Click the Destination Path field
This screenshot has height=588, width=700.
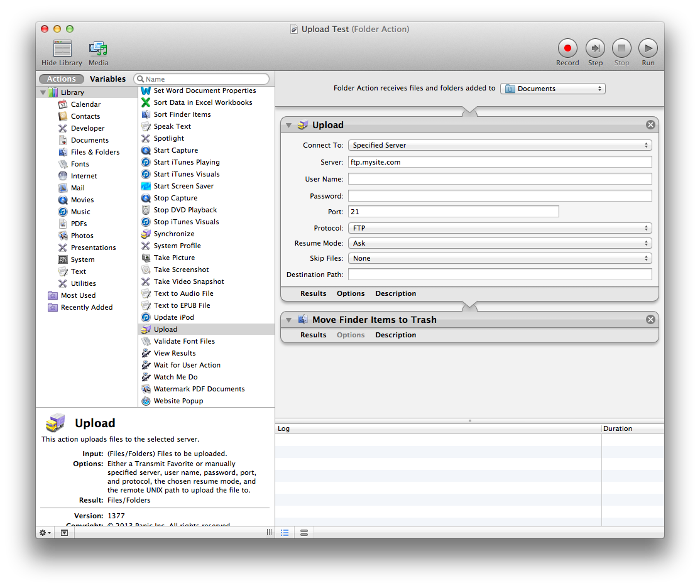(500, 275)
